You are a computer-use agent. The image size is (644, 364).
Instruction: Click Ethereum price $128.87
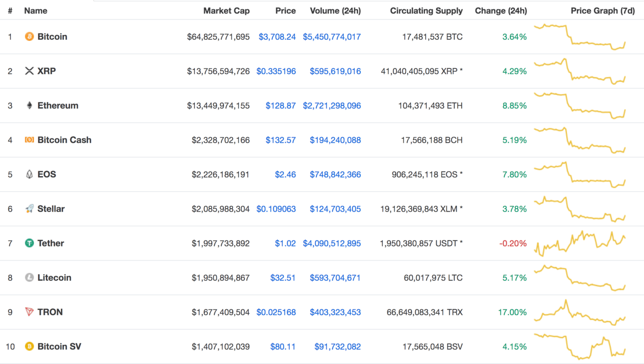(x=281, y=106)
